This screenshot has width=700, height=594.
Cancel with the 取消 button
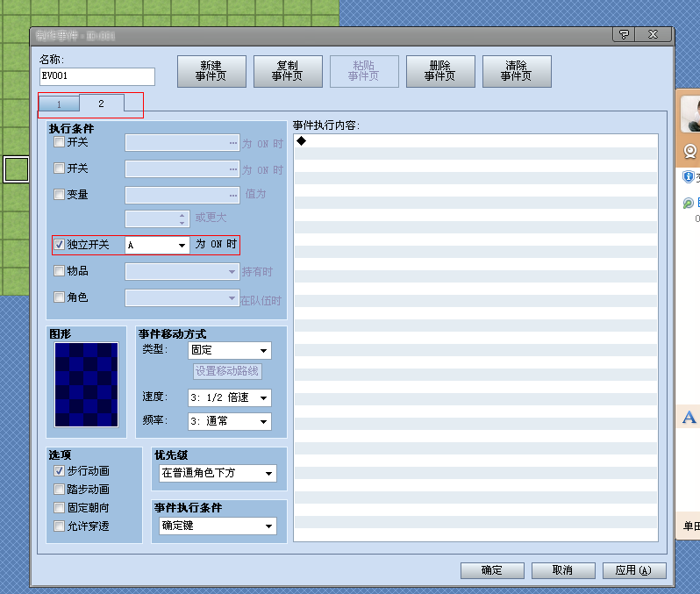563,570
